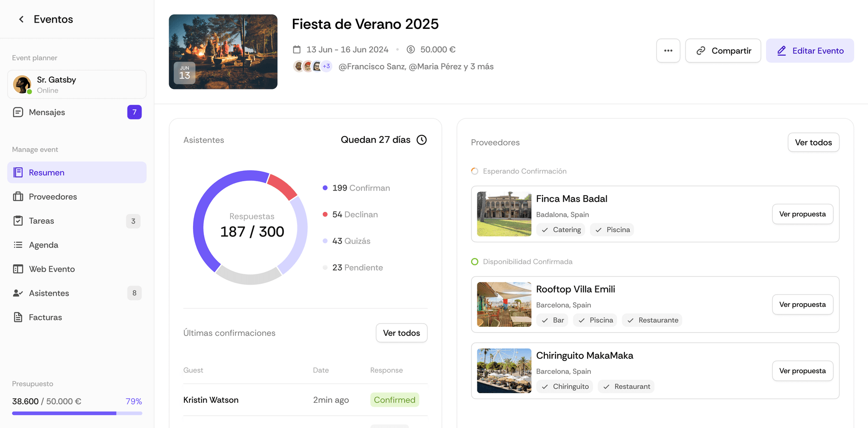Click the Tareas count badge 3
The height and width of the screenshot is (428, 868).
tap(133, 221)
